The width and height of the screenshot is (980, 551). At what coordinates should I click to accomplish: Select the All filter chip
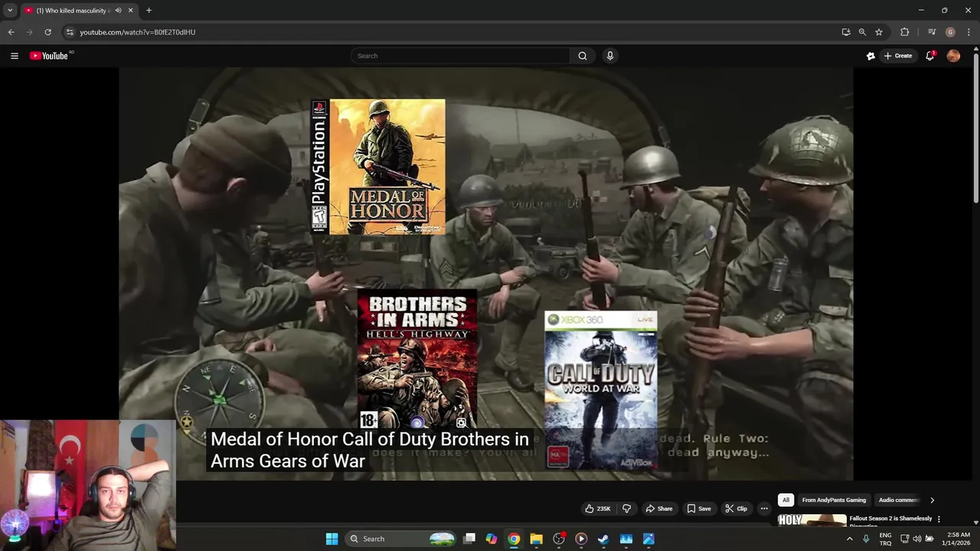pyautogui.click(x=786, y=500)
